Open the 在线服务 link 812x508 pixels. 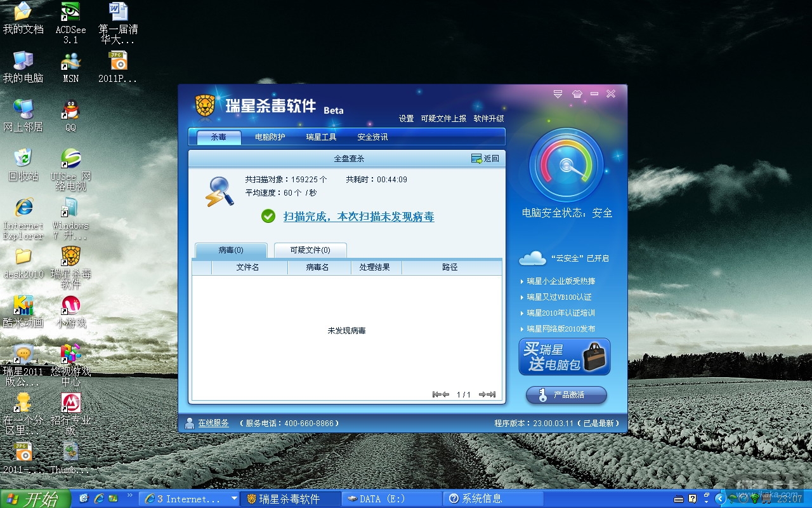click(213, 423)
